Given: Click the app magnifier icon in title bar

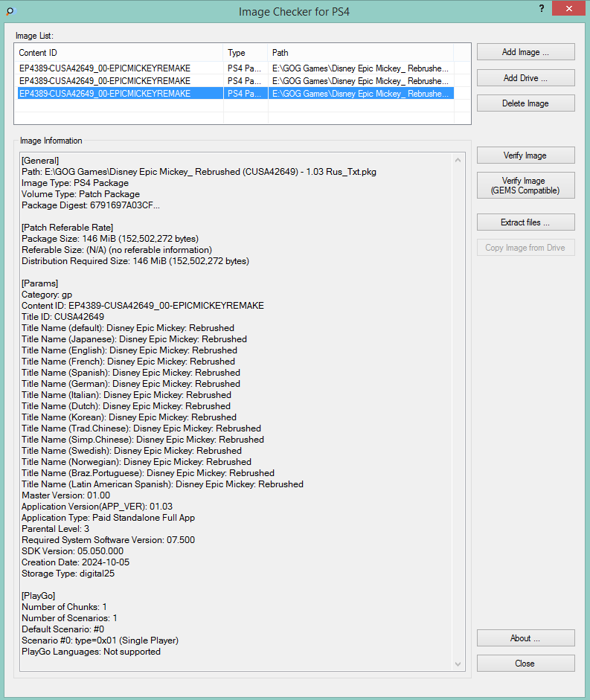Looking at the screenshot, I should [x=10, y=11].
